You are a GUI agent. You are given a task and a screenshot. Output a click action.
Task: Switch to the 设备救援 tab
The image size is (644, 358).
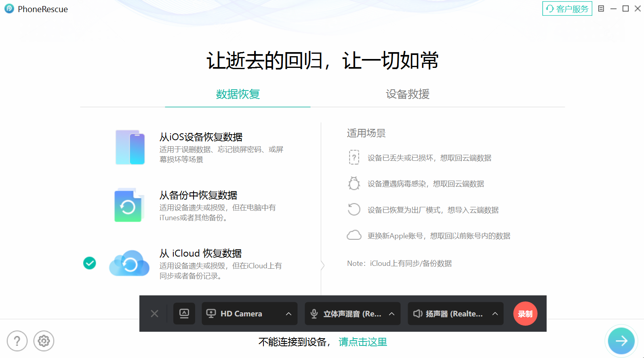(x=408, y=94)
